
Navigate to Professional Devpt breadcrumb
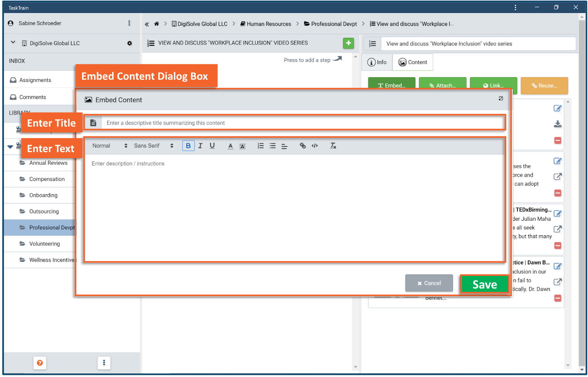point(331,24)
